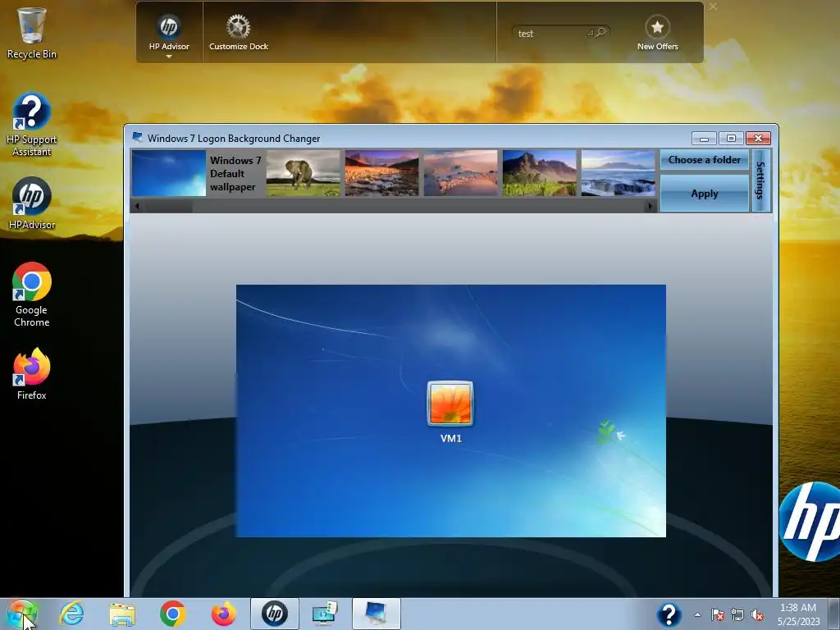Click the HP Support question mark tray icon
Image resolution: width=840 pixels, height=630 pixels.
669,614
